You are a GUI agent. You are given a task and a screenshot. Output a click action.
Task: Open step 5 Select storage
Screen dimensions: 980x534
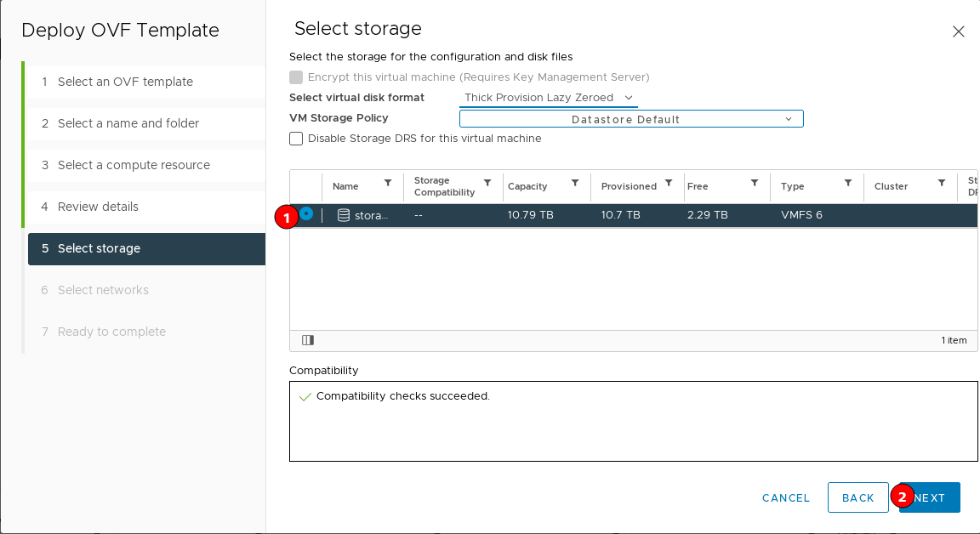(x=146, y=248)
